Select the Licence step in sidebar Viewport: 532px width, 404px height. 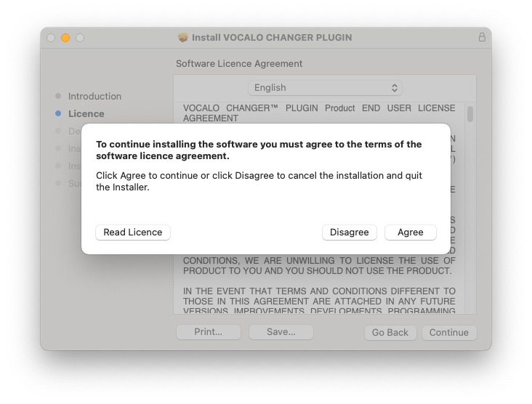point(86,113)
